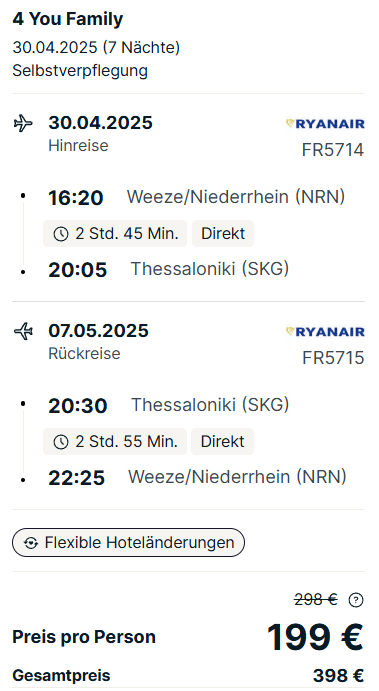The image size is (379, 691).
Task: Open the Flexible Hoteländerungen pill button
Action: pyautogui.click(x=128, y=542)
